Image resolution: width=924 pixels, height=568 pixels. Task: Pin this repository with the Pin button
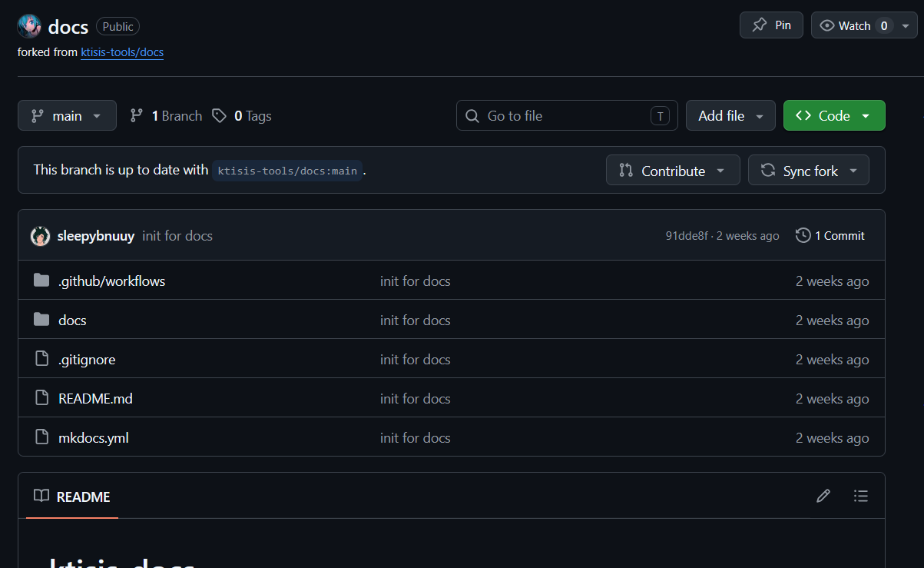[771, 25]
